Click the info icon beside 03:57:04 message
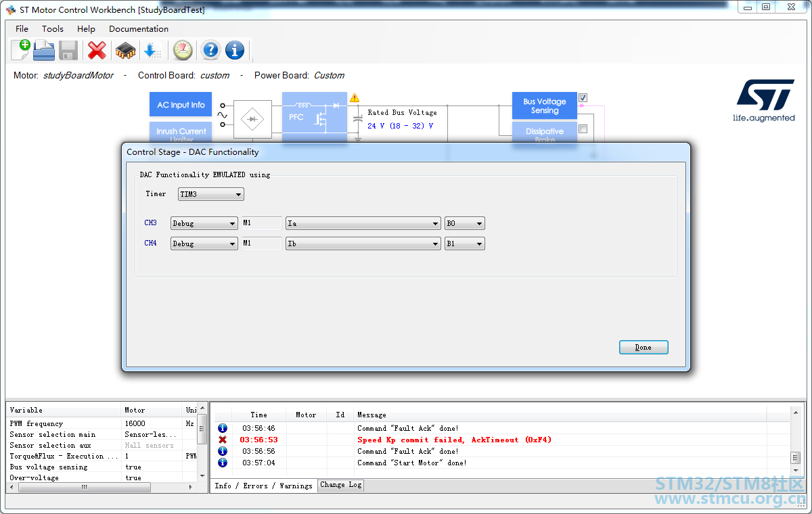Image resolution: width=812 pixels, height=514 pixels. [x=223, y=463]
